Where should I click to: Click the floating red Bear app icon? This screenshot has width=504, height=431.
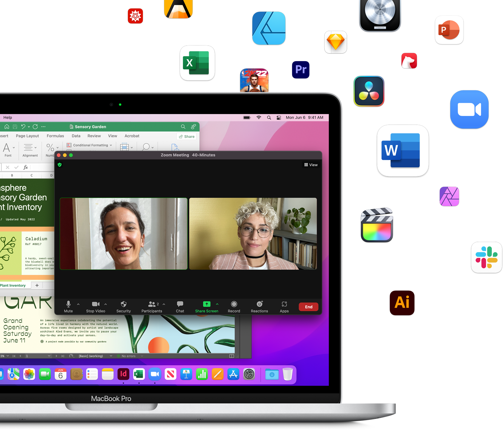point(409,61)
